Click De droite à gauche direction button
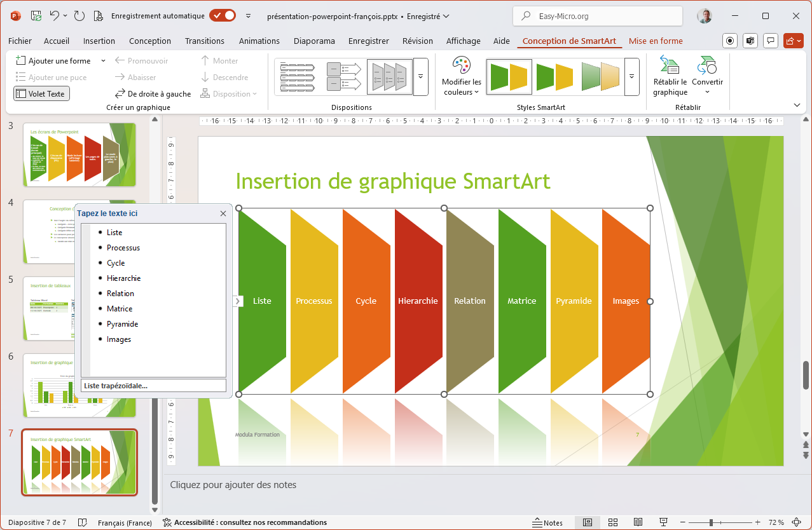Image resolution: width=812 pixels, height=530 pixels. pos(153,93)
